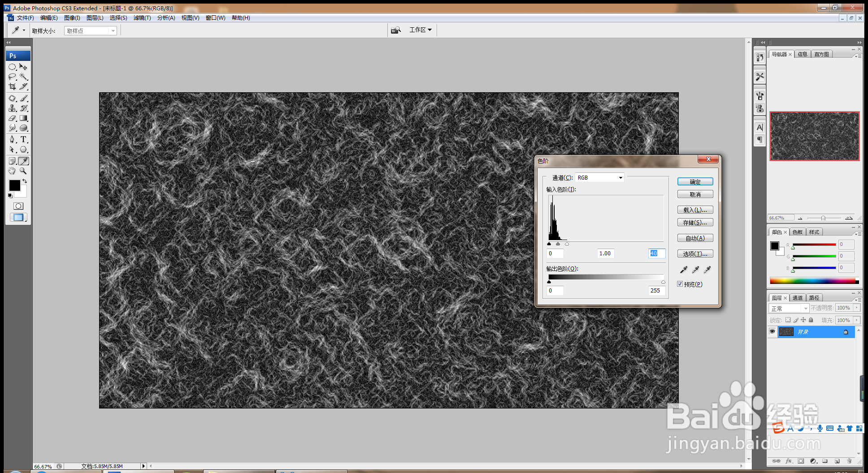Switch to the 通道 tab
This screenshot has width=868, height=473.
798,298
